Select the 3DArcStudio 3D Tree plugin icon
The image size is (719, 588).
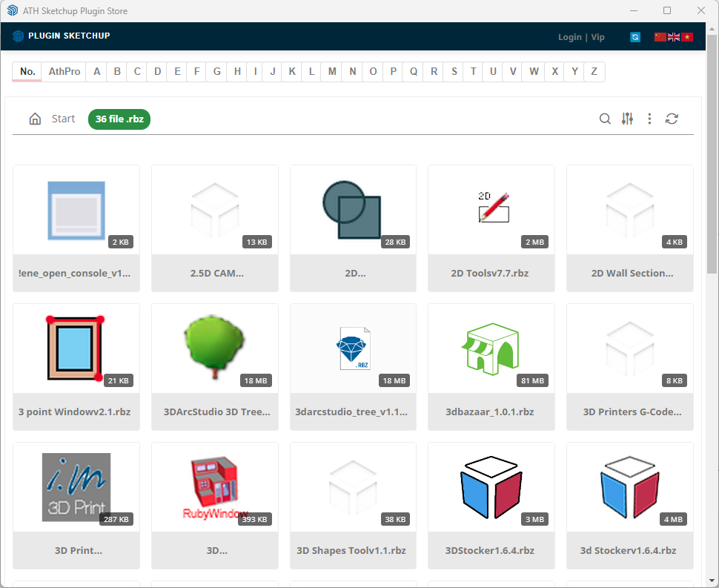[215, 347]
